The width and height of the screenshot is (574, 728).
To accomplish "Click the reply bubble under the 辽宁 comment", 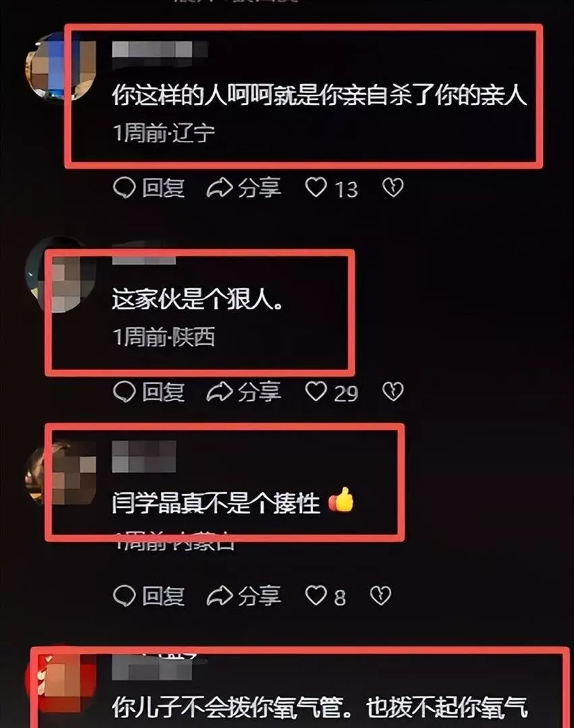I will coord(125,188).
